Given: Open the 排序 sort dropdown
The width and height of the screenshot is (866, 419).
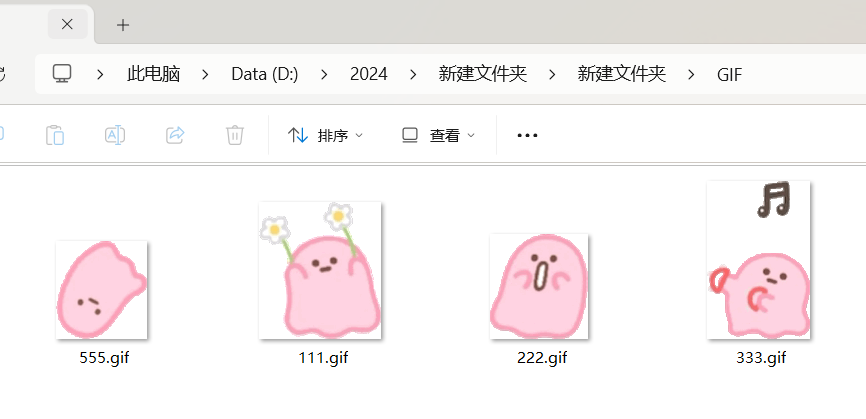Looking at the screenshot, I should click(x=325, y=135).
